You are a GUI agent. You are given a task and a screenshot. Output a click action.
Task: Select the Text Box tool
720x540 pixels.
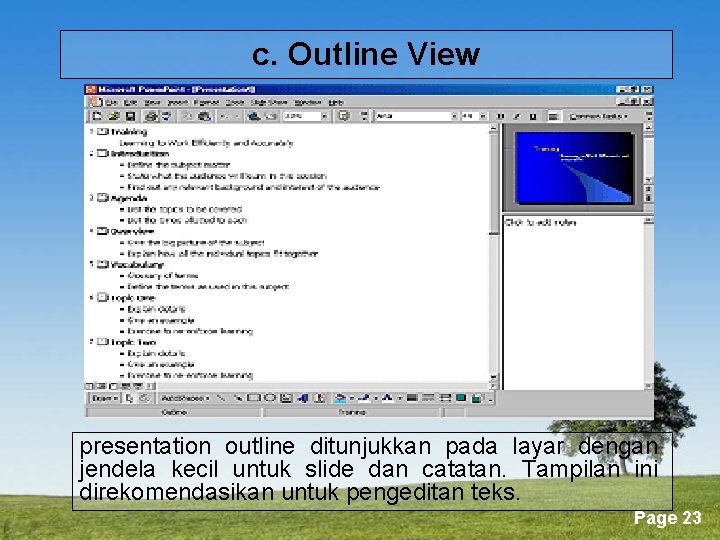286,398
